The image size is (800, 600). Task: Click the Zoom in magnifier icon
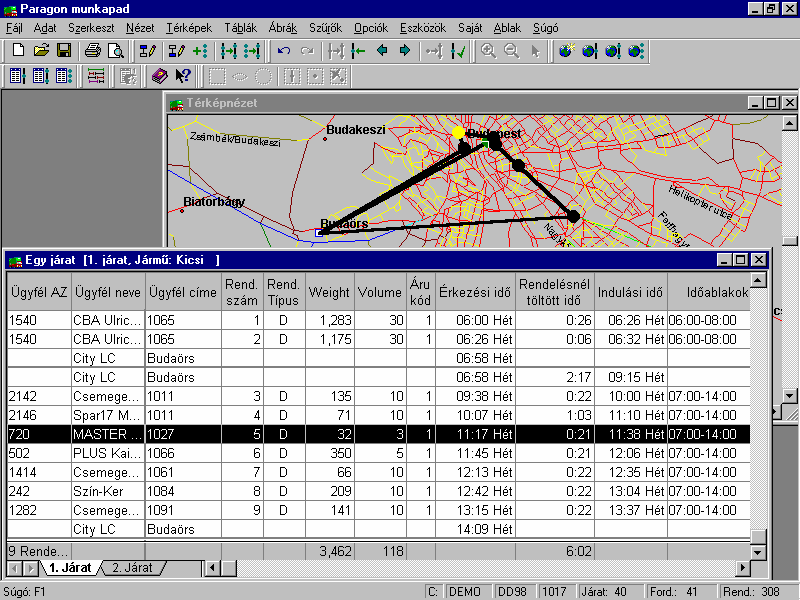(x=488, y=51)
